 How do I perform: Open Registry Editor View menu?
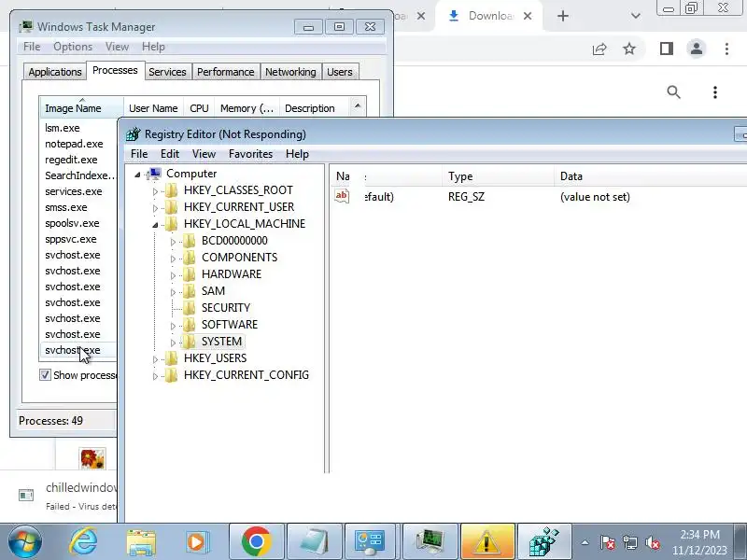204,154
